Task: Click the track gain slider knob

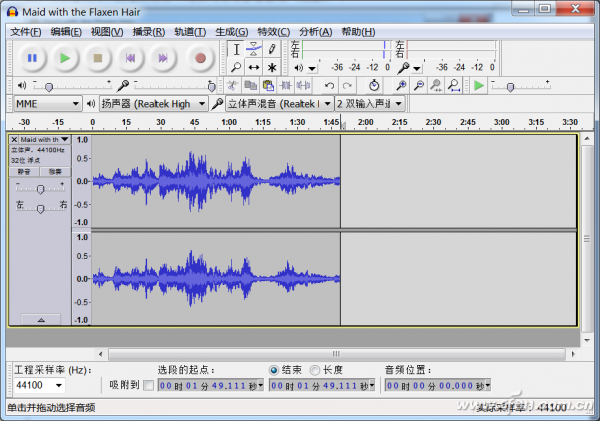Action: (x=40, y=189)
